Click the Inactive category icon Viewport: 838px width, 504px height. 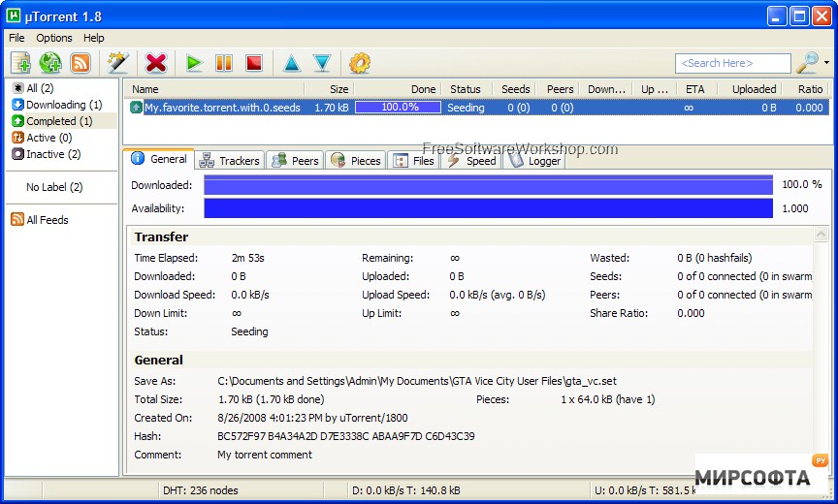17,154
